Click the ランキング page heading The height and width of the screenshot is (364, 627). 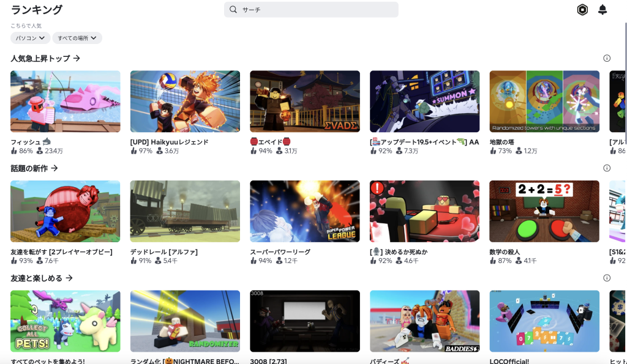point(36,10)
